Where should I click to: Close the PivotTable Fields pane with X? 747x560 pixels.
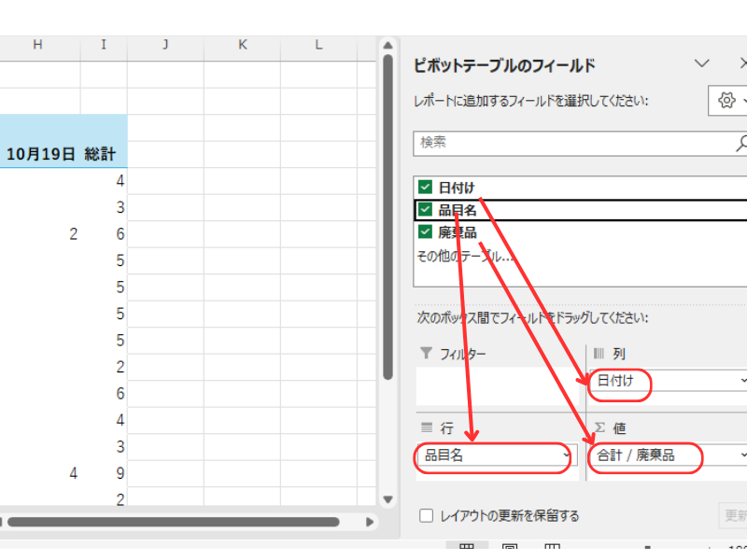(743, 63)
